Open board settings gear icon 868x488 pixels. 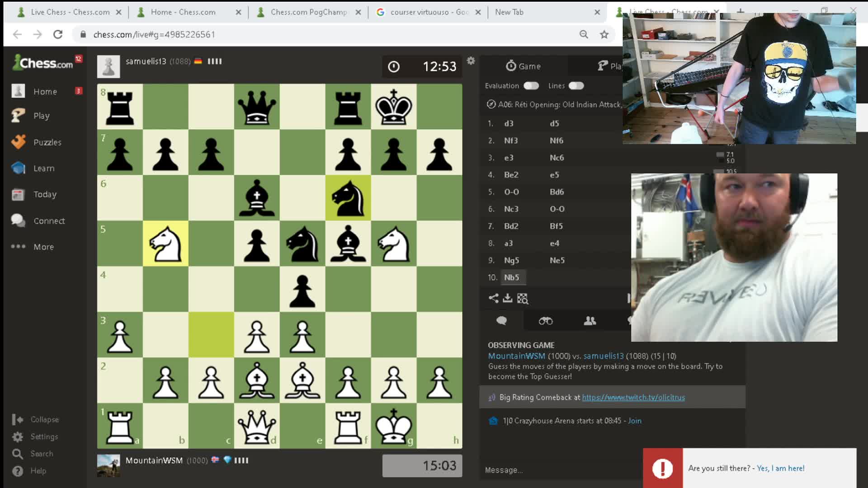click(471, 61)
